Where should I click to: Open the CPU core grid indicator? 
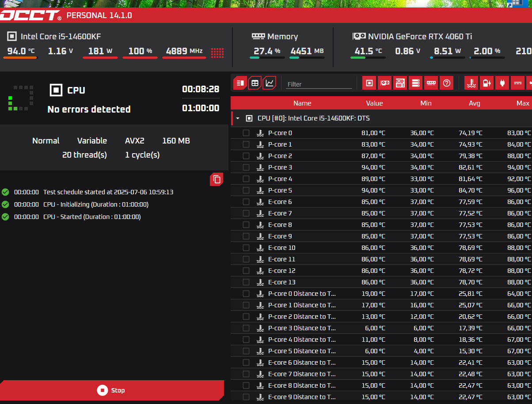pyautogui.click(x=217, y=53)
